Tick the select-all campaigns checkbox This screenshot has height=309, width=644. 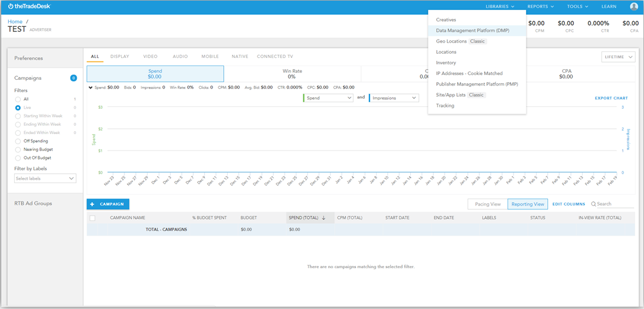[x=93, y=218]
